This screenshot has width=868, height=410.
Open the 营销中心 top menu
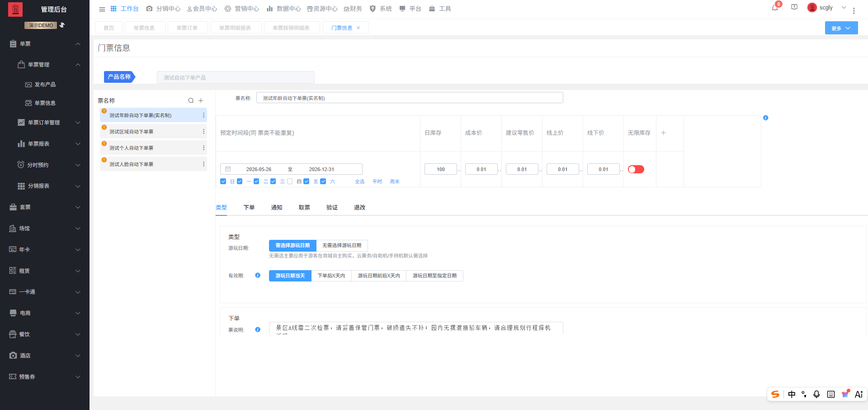pos(242,9)
